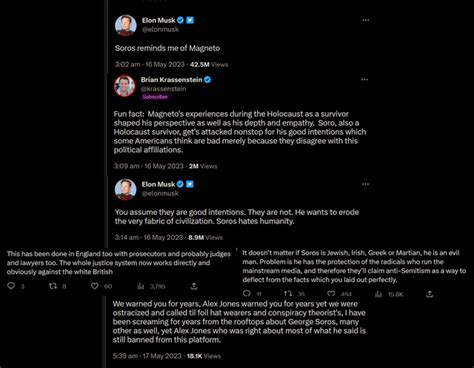The width and height of the screenshot is (474, 368).
Task: Like the 'Soros is Jewish, Irish' tweet
Action: pyautogui.click(x=331, y=293)
